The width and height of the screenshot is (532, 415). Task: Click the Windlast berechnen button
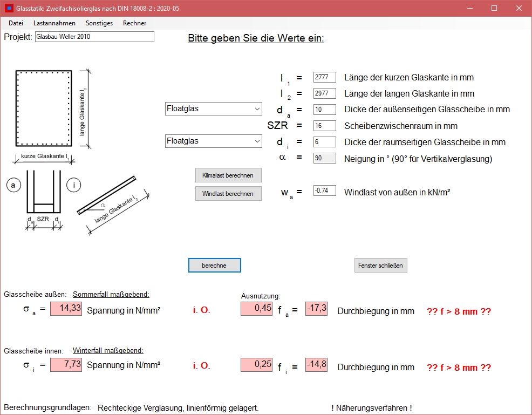click(228, 193)
